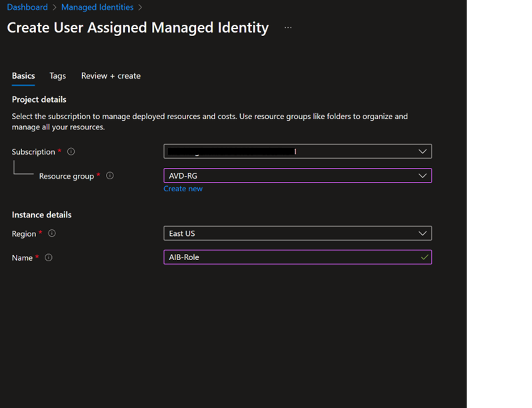Open the Dashboard breadcrumb link

(27, 7)
